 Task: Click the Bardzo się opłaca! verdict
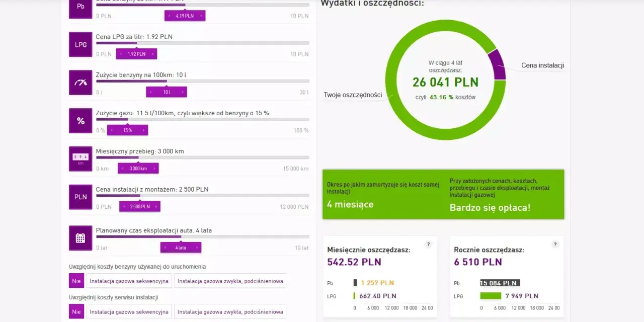tap(490, 207)
